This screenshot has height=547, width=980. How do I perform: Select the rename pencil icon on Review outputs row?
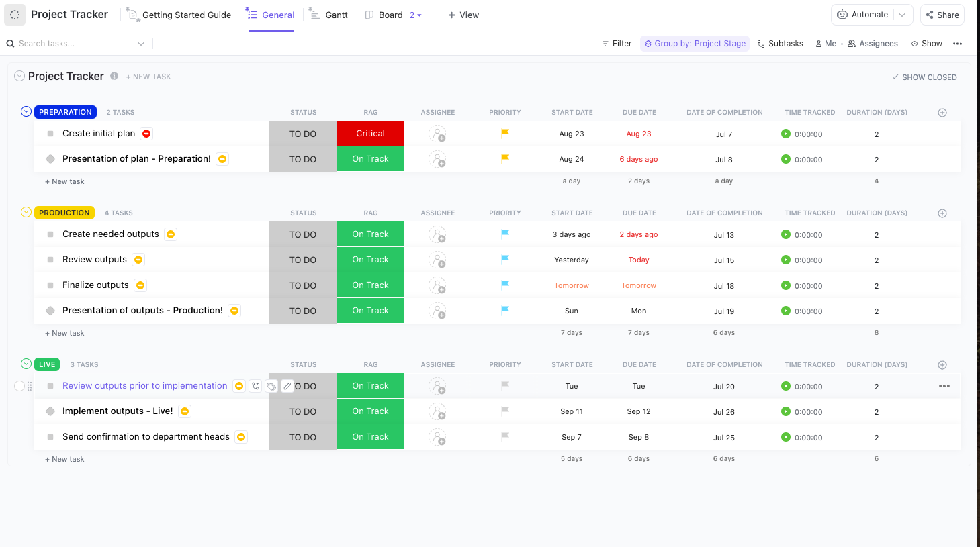click(x=287, y=386)
